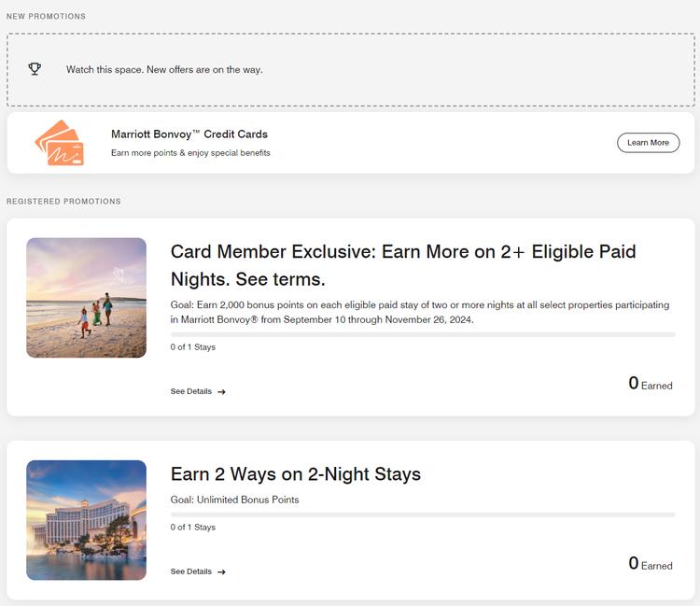Open See Details for Card Member Exclusive
The image size is (700, 606).
tap(191, 392)
